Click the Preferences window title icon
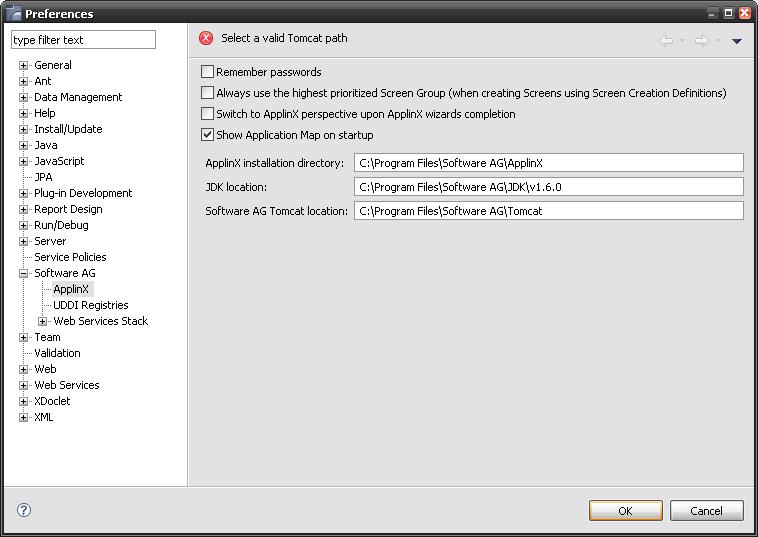The height and width of the screenshot is (537, 758). tap(13, 13)
